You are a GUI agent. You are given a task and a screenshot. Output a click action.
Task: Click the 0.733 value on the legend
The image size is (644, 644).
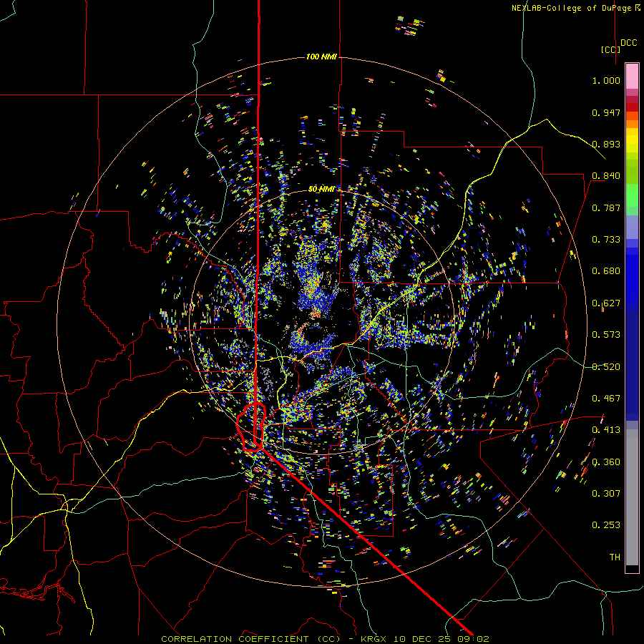tap(606, 240)
